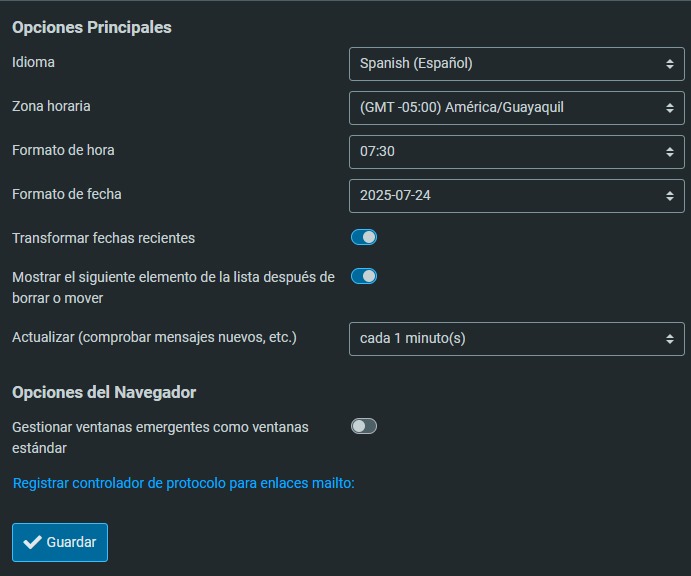Viewport: 691px width, 576px height.
Task: Click the Transformar fechas recientes label text
Action: pos(103,238)
